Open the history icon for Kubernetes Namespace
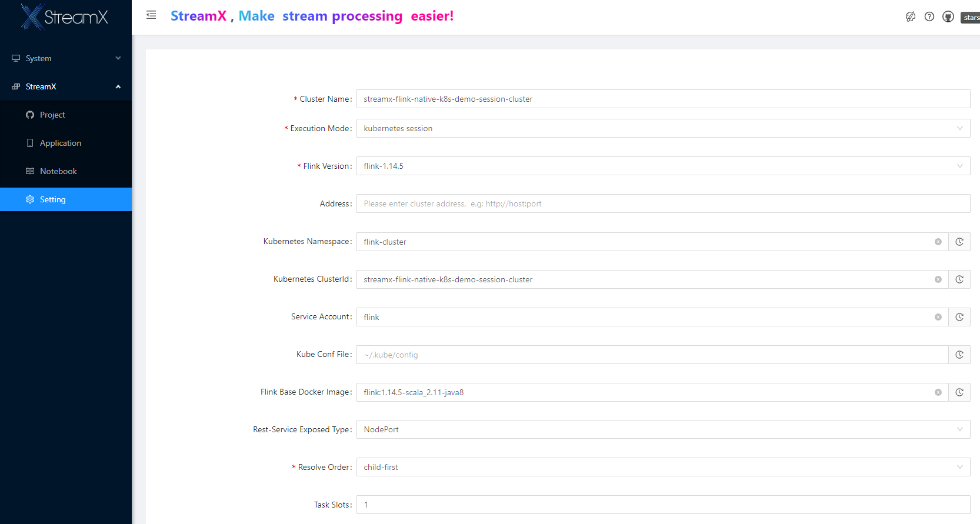This screenshot has height=524, width=980. click(x=959, y=242)
